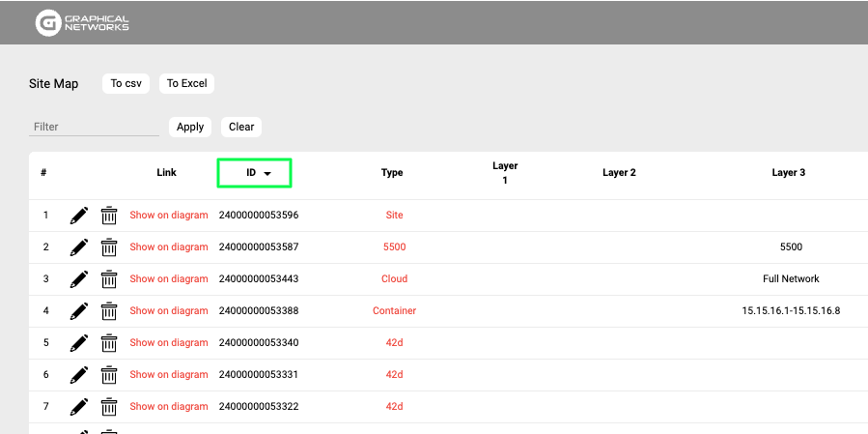This screenshot has height=434, width=868.
Task: Click the Graphical Networks logo
Action: [82, 22]
